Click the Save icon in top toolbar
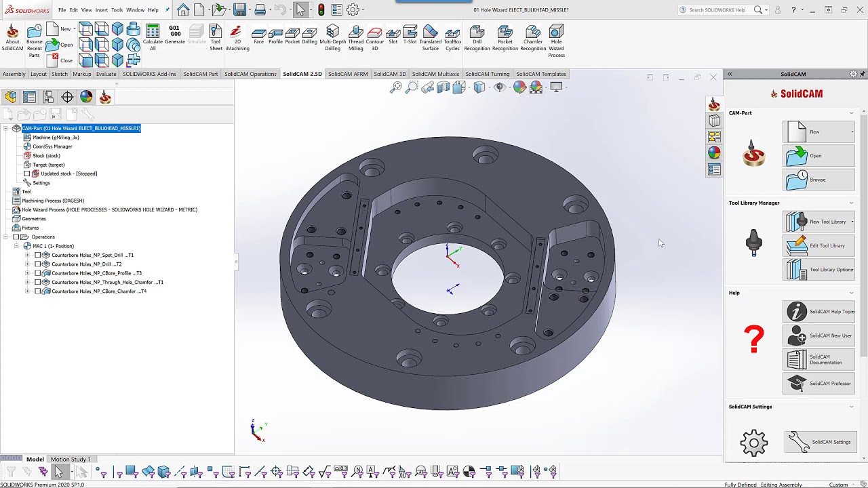 239,9
